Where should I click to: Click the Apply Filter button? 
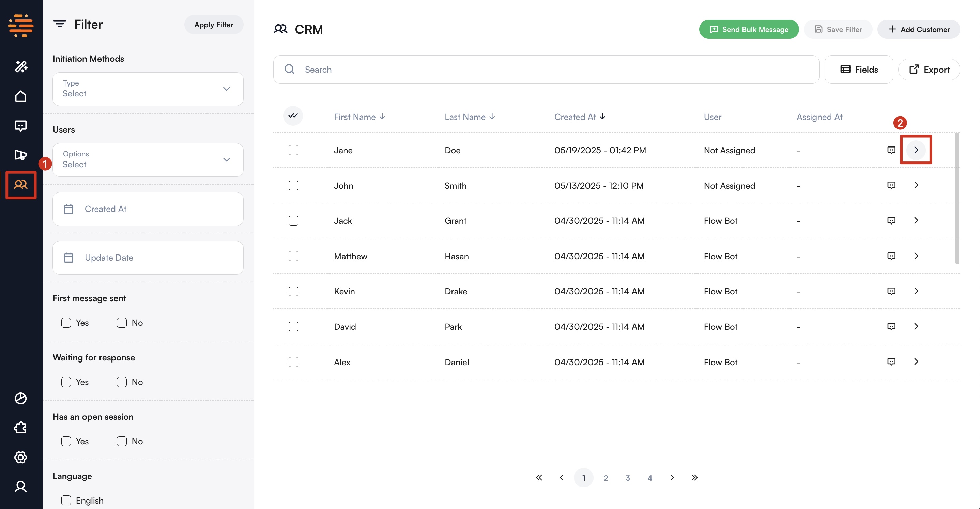213,24
